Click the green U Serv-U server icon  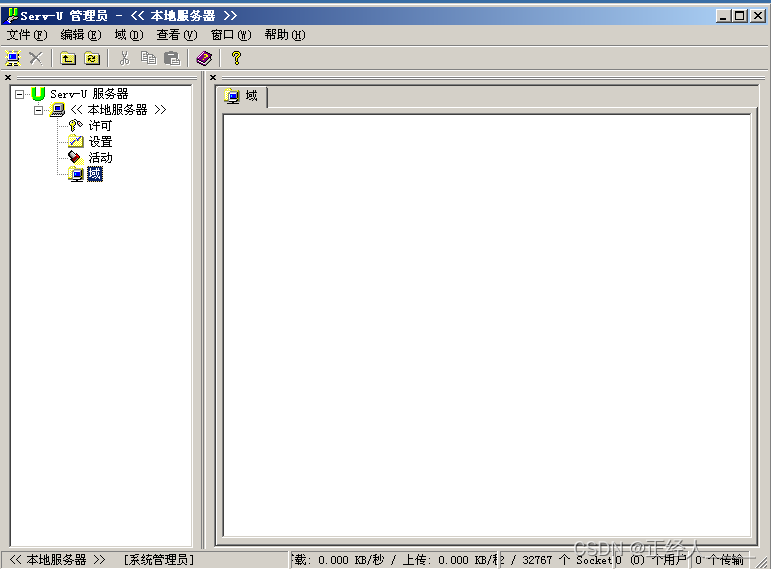tap(38, 93)
